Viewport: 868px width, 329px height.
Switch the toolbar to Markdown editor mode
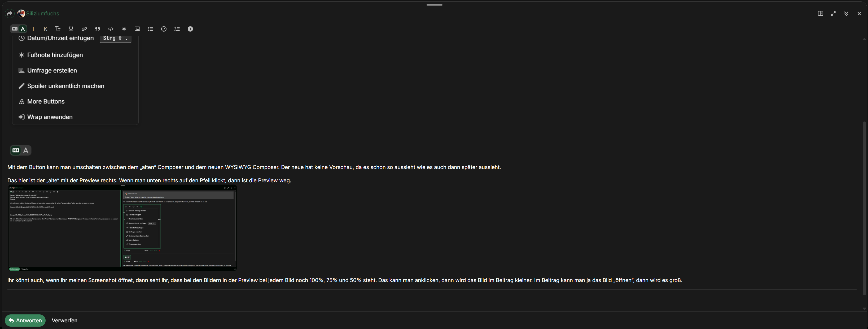pos(15,29)
